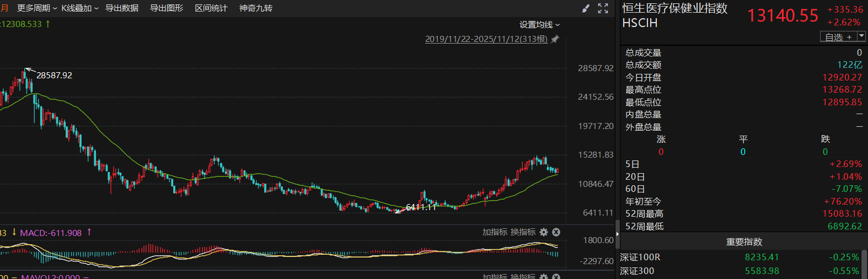Click 加指标 in MAVOL panel

(x=495, y=277)
